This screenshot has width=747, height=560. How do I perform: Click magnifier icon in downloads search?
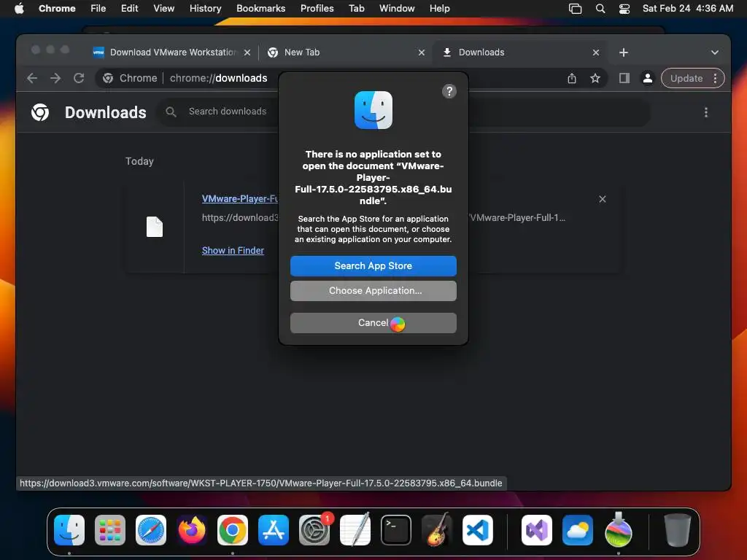point(171,112)
